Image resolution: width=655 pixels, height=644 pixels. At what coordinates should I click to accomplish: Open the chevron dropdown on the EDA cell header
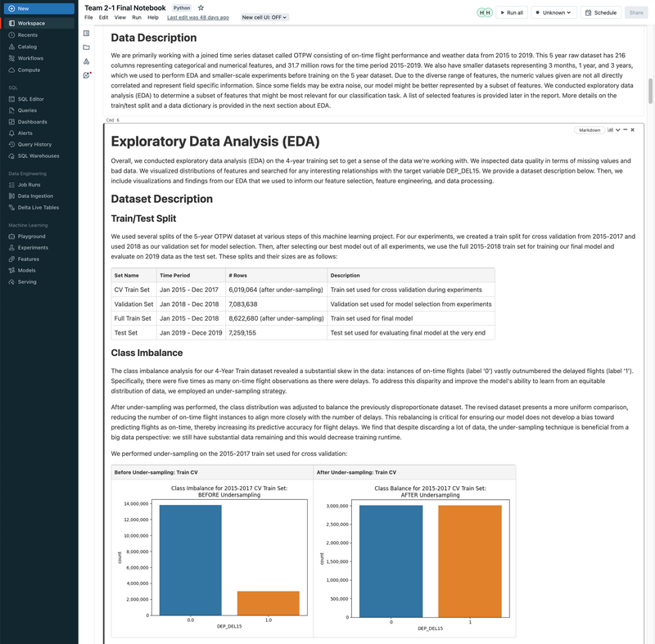click(618, 129)
